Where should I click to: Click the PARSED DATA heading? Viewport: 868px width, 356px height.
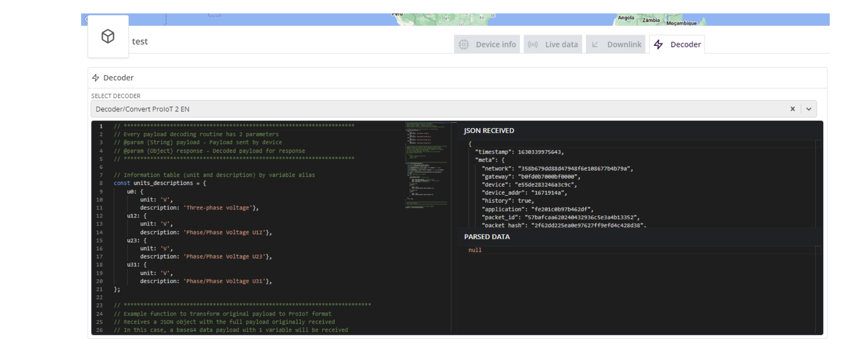487,237
